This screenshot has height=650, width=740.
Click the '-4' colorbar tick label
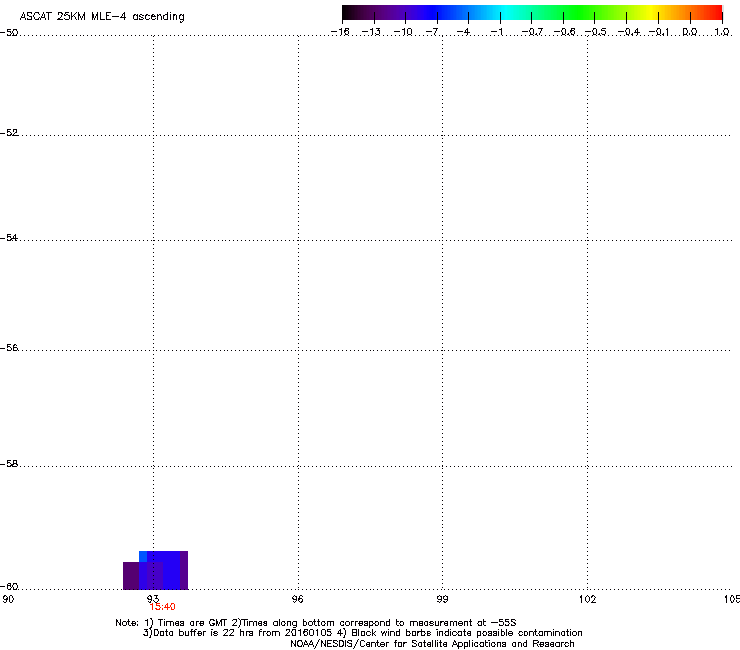(x=464, y=32)
